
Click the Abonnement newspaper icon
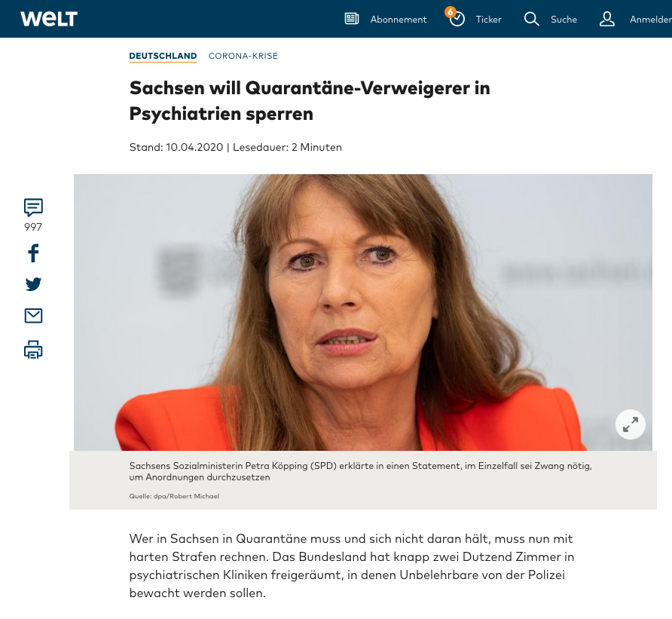coord(351,19)
